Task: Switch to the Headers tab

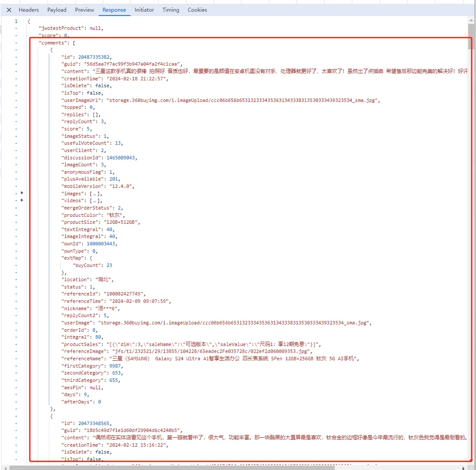Action: (x=29, y=10)
